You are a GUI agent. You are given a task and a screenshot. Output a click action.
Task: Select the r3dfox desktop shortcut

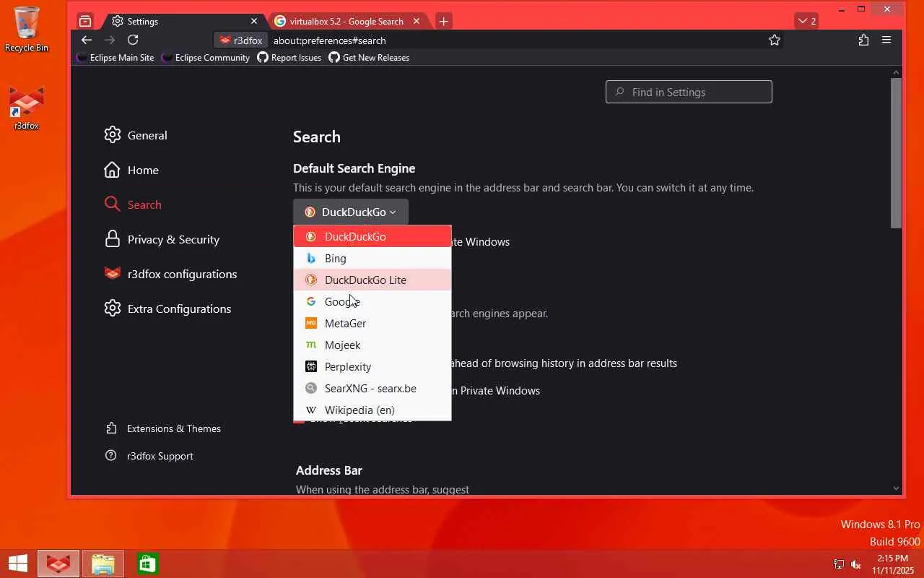pos(27,108)
